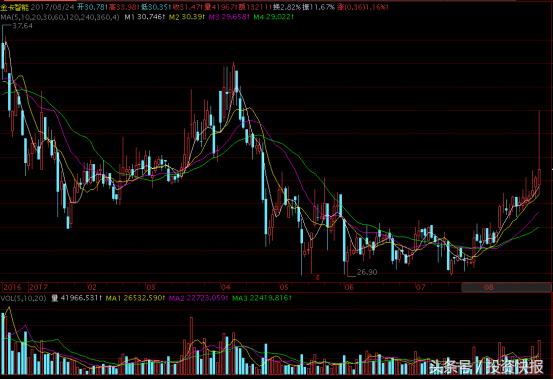
Task: Toggle the green MA3 22419.816 volume line
Action: tap(262, 298)
